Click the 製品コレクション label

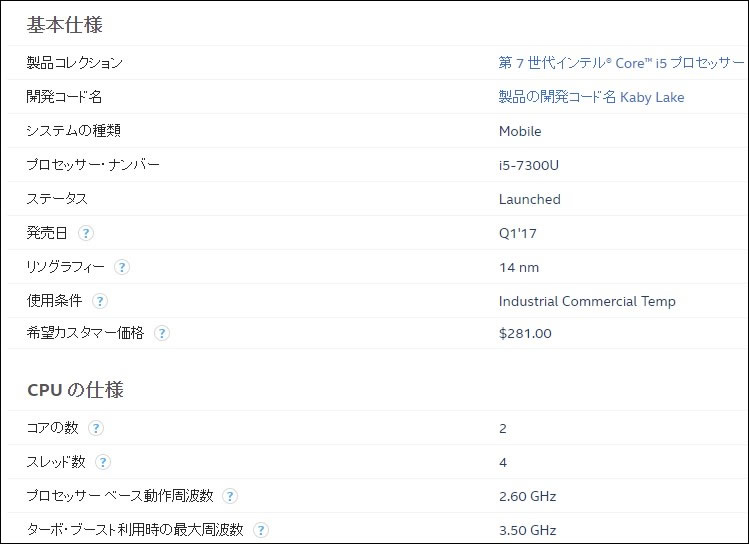point(75,63)
